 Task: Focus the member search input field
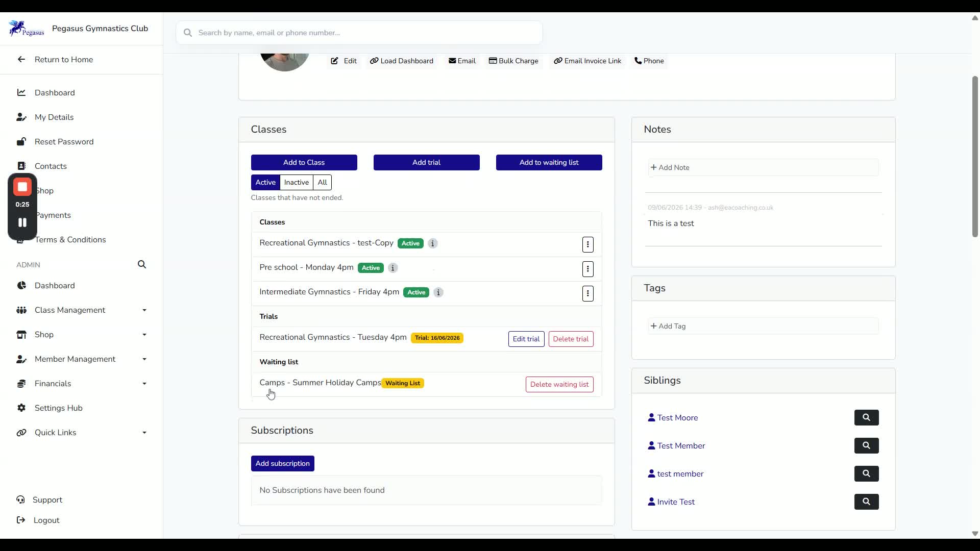[x=359, y=33]
